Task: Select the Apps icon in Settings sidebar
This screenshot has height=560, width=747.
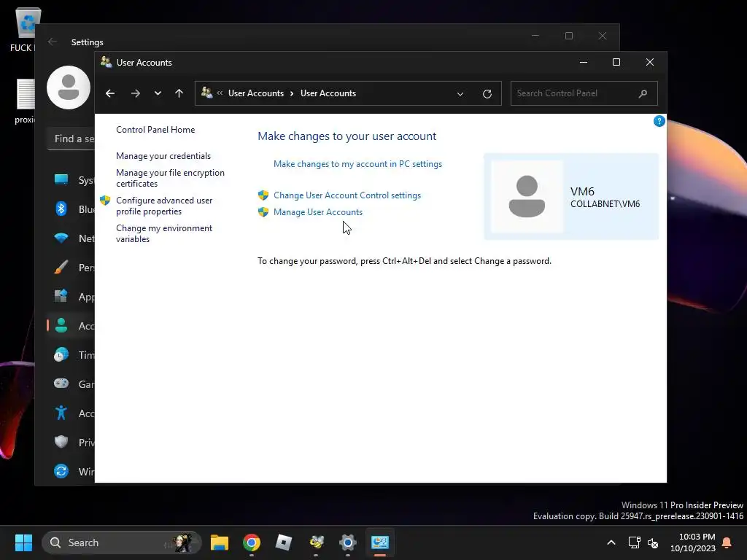Action: 61,296
